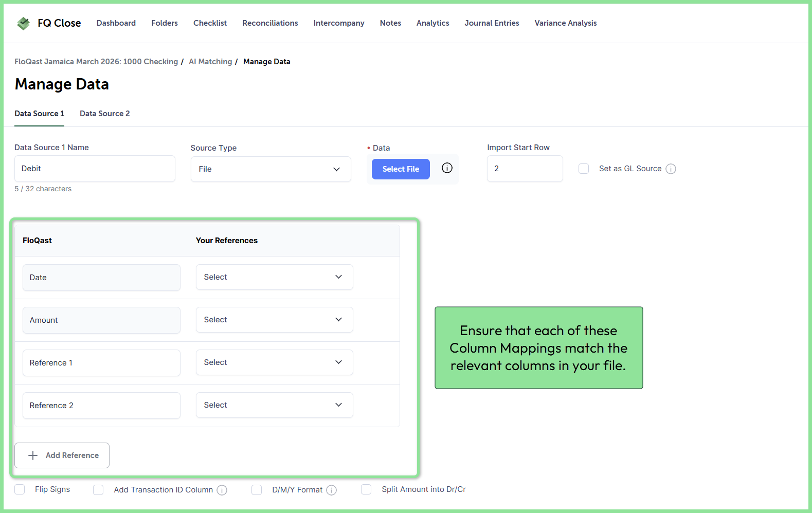Click the Import Start Row field

(x=525, y=169)
